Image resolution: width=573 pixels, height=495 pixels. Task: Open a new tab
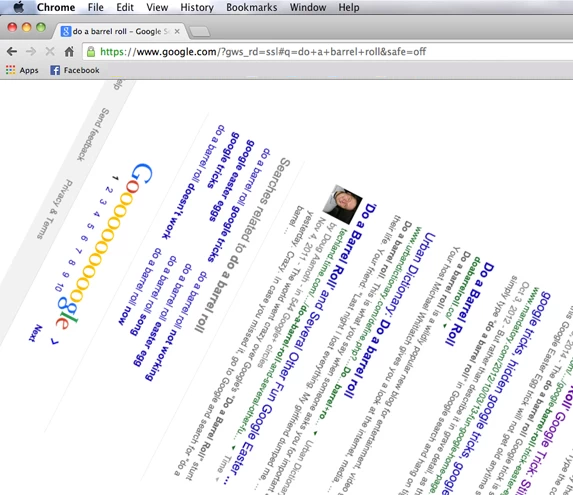click(200, 32)
